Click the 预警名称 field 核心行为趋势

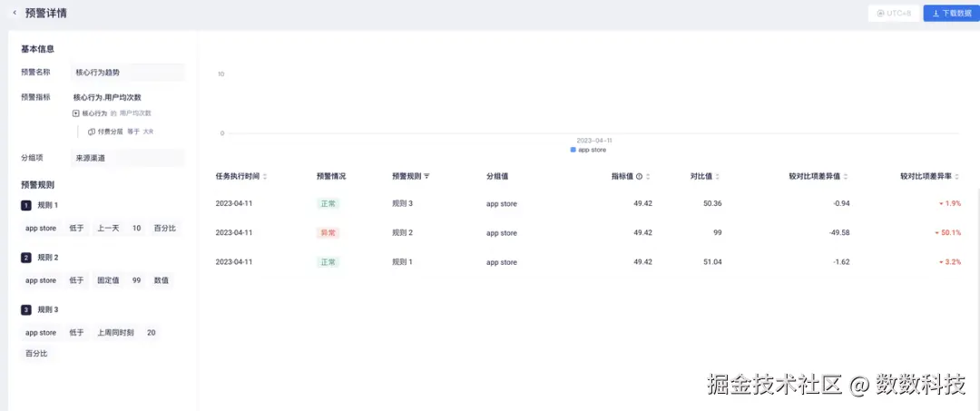point(128,73)
